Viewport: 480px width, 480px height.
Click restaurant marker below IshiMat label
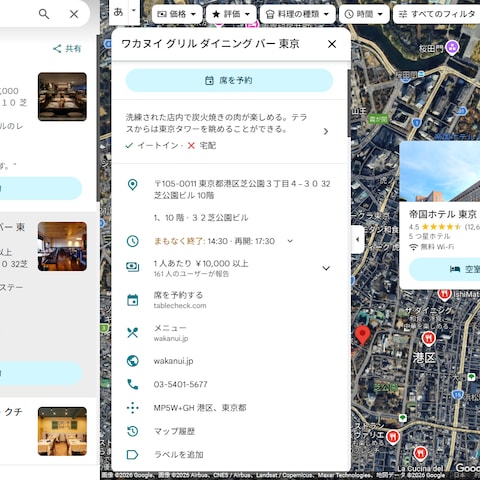click(x=444, y=294)
